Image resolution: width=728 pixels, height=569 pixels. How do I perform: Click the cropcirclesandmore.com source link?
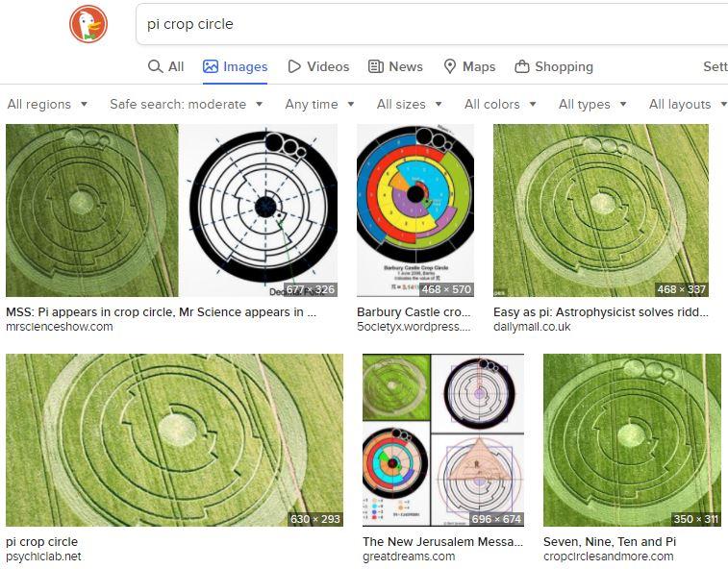point(608,557)
